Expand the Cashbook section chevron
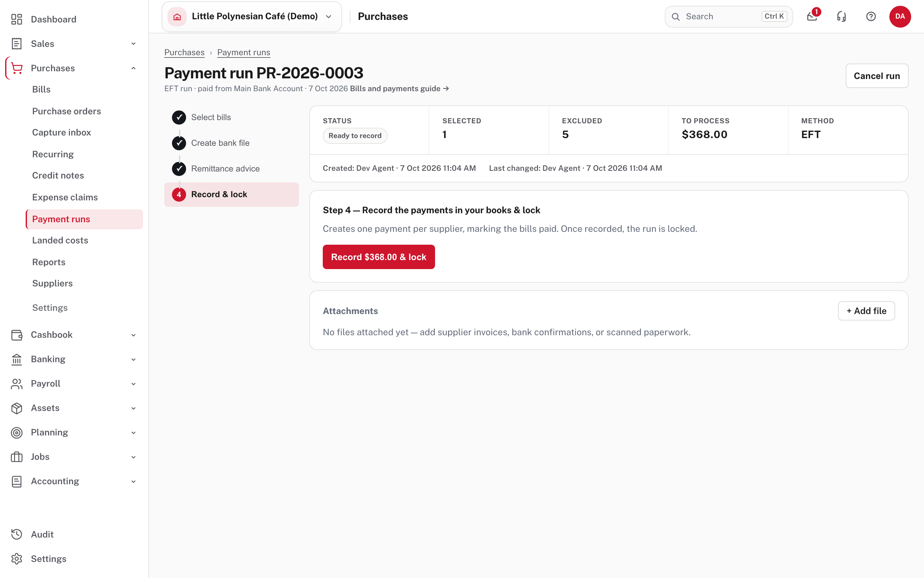The image size is (924, 578). click(133, 335)
